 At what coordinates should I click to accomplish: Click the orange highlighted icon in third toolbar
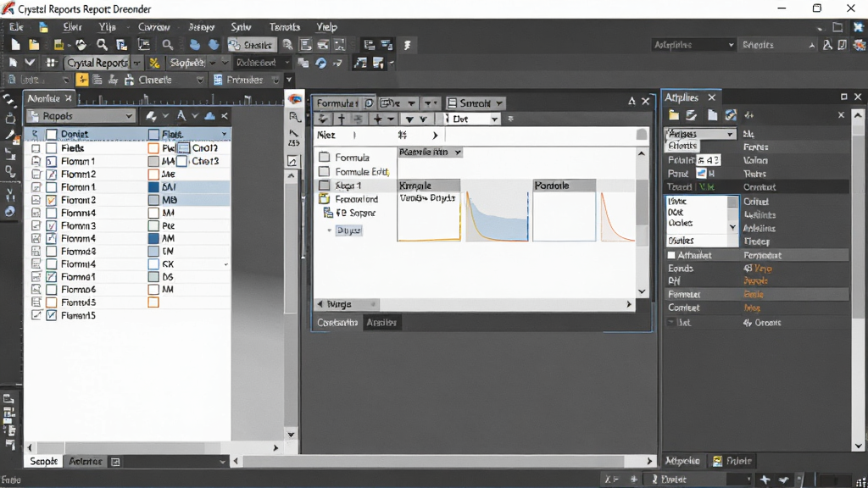pos(82,80)
